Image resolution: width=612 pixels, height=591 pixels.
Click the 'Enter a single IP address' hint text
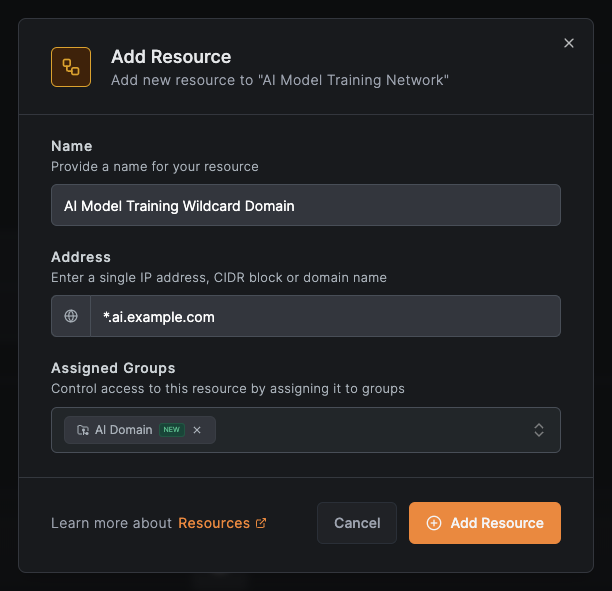219,278
